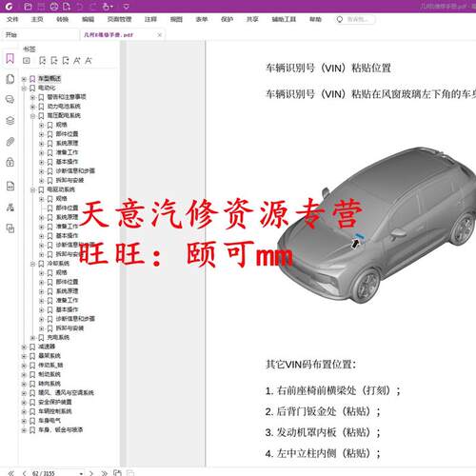Click the Tell Me search box

tap(355, 19)
